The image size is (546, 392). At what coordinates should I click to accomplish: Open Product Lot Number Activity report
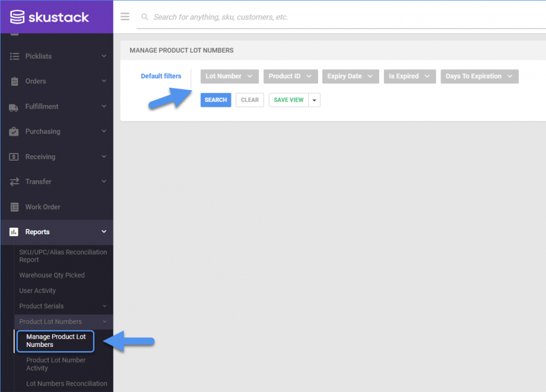[x=56, y=364]
